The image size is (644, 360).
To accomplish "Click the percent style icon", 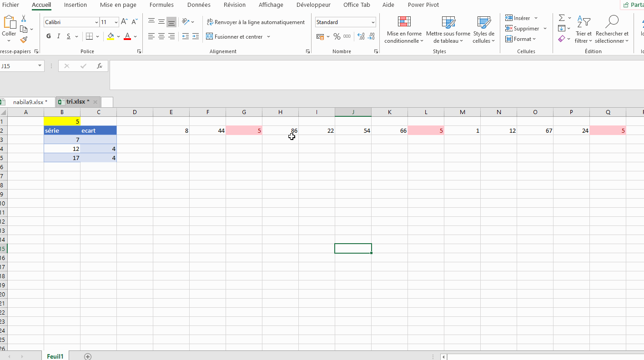I will click(x=337, y=36).
